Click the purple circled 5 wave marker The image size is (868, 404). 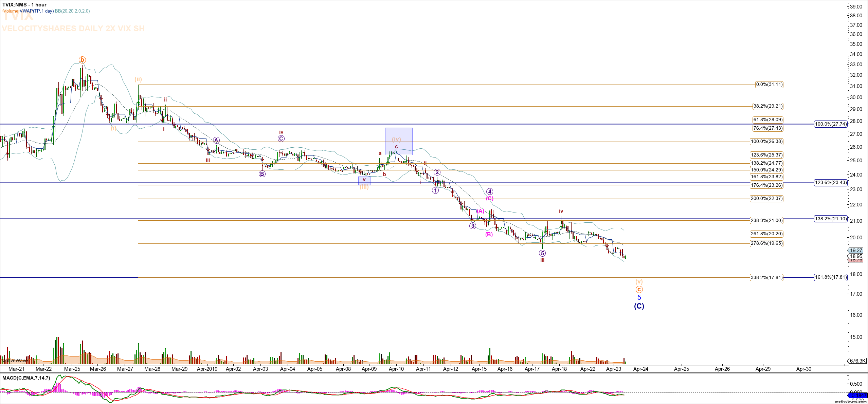542,253
